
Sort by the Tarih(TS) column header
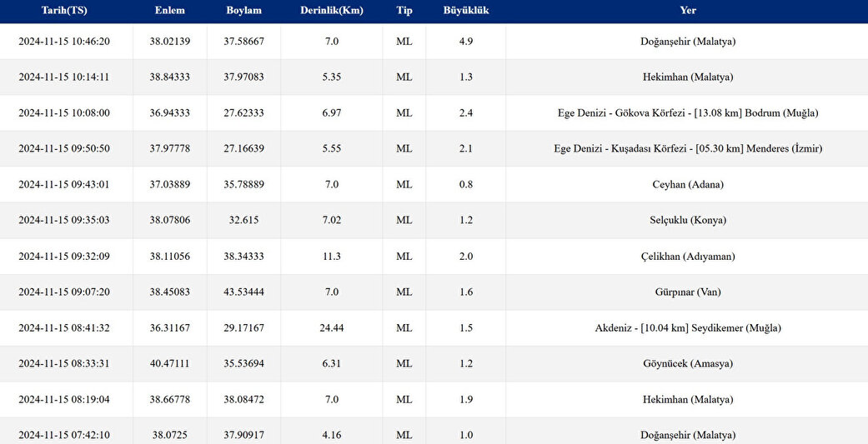[64, 11]
